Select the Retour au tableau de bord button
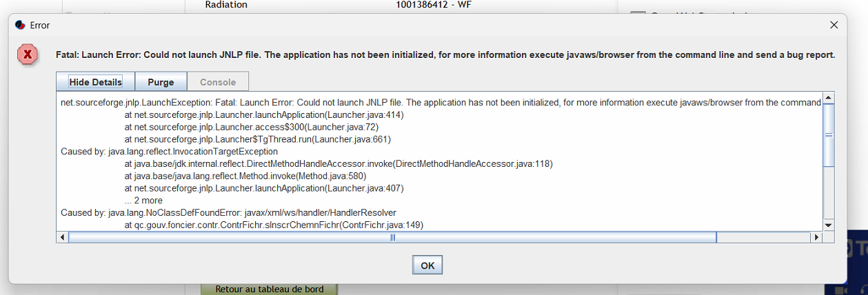The width and height of the screenshot is (868, 295). (270, 289)
